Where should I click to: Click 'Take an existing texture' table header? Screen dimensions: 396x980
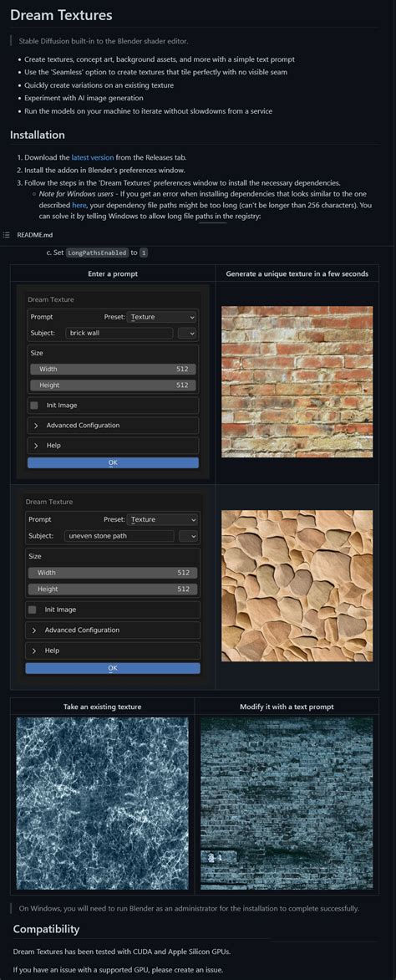tap(103, 707)
